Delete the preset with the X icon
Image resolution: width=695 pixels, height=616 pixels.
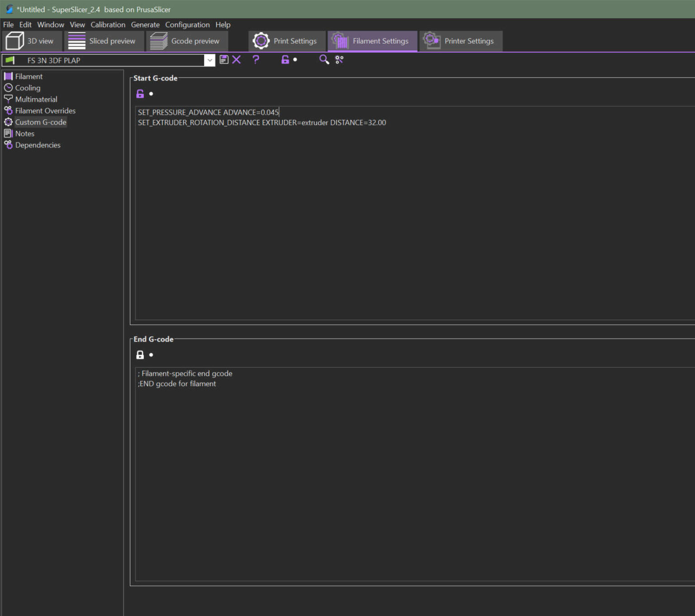[x=237, y=59]
